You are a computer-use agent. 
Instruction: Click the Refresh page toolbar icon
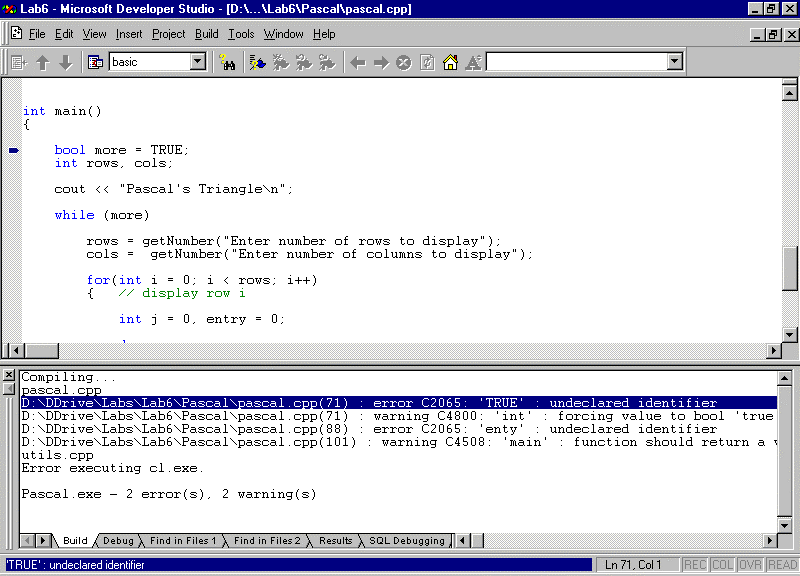[x=427, y=63]
